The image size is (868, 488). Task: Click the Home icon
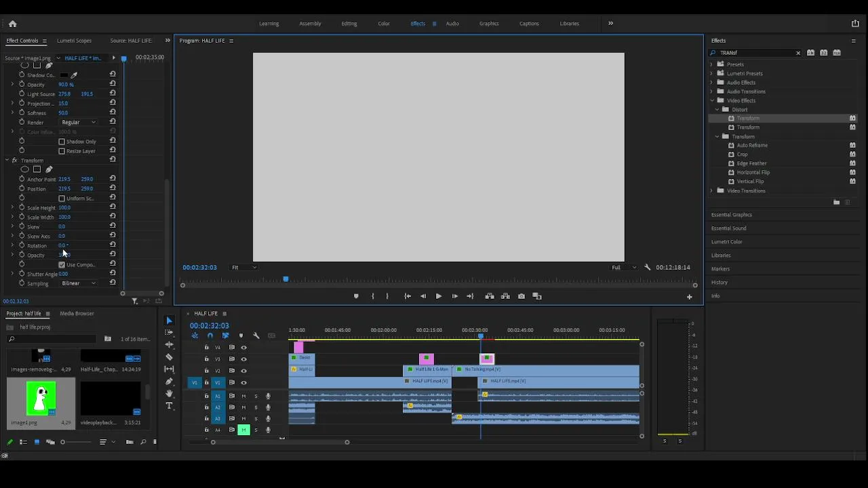click(x=12, y=24)
